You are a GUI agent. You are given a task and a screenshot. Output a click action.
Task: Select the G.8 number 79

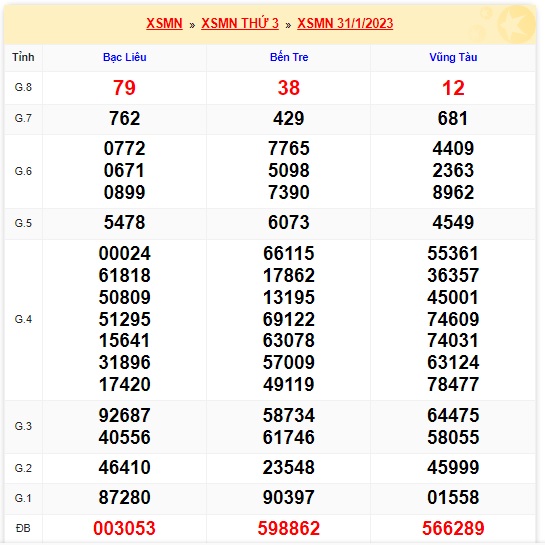coord(124,88)
